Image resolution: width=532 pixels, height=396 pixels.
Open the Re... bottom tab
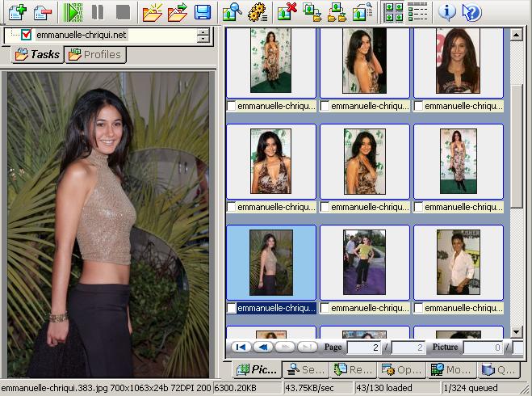pos(354,369)
